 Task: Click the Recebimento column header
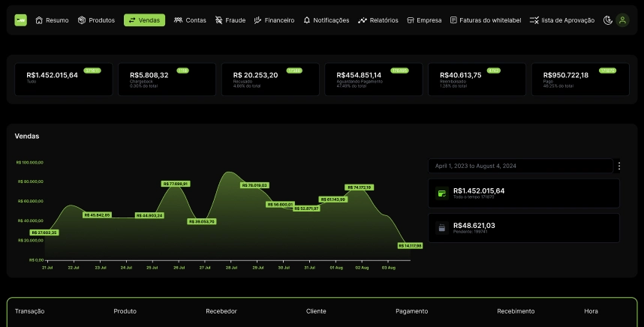(x=516, y=311)
